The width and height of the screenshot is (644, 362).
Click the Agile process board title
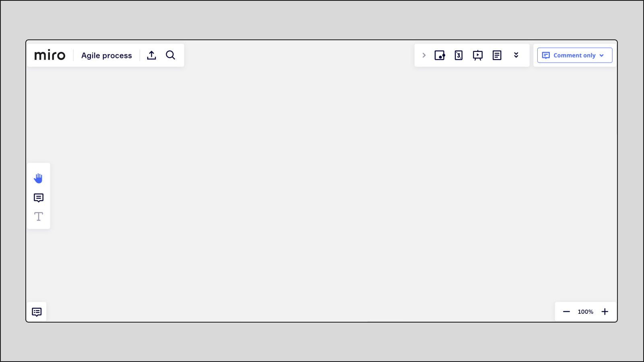(106, 55)
